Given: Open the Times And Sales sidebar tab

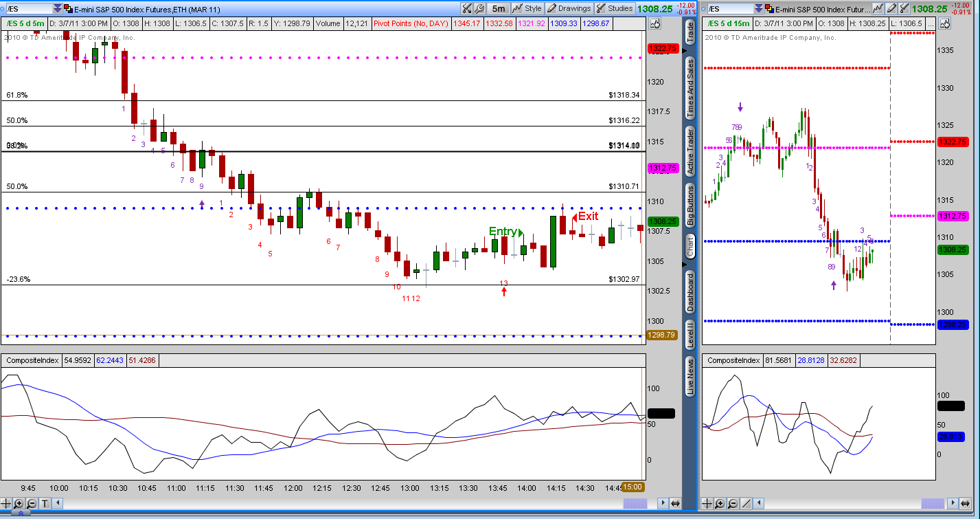Looking at the screenshot, I should [x=690, y=89].
